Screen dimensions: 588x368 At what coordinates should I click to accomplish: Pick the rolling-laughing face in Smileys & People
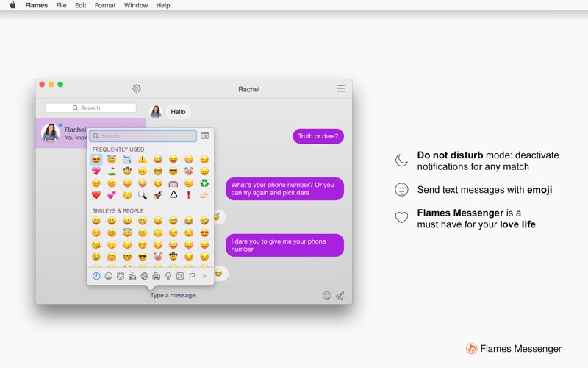coord(204,221)
